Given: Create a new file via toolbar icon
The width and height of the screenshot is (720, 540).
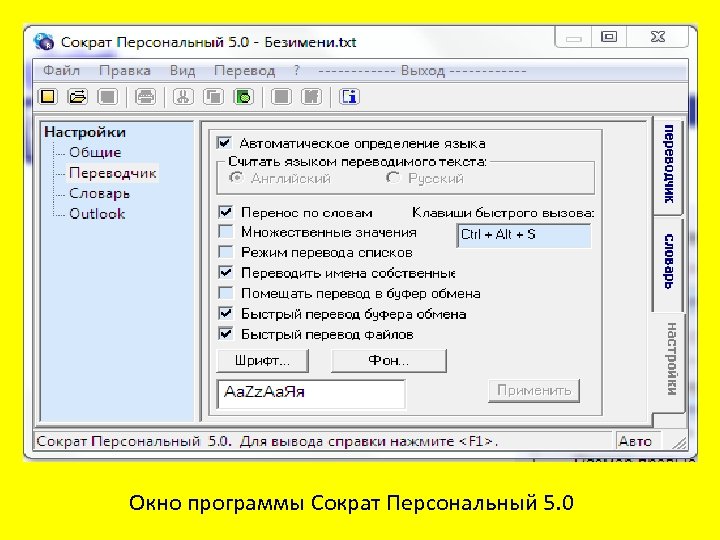Looking at the screenshot, I should [48, 97].
